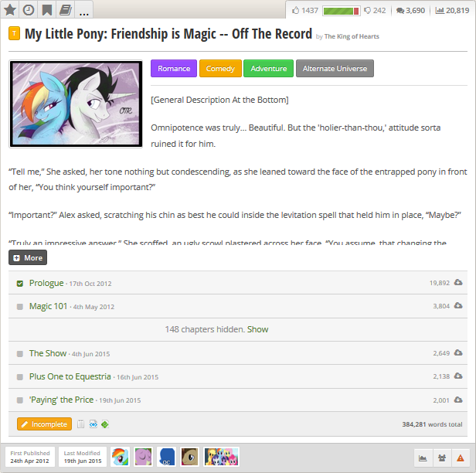
Task: Expand description with the More button
Action: [28, 257]
